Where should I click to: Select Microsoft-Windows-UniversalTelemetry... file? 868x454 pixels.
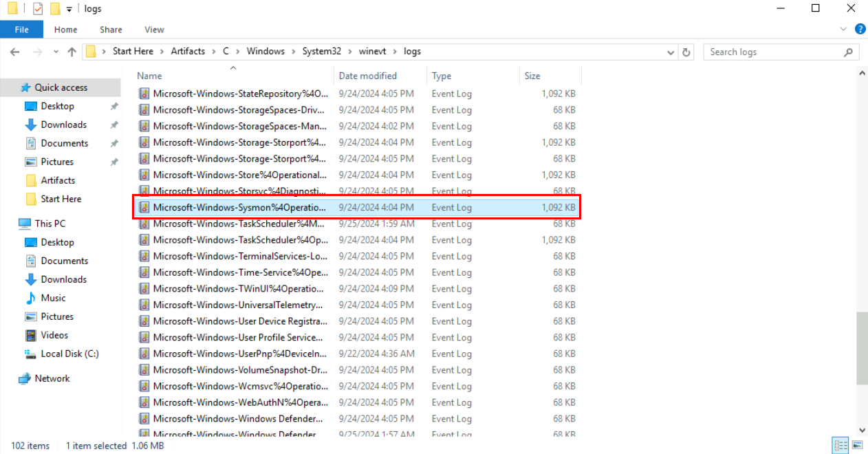(x=357, y=305)
